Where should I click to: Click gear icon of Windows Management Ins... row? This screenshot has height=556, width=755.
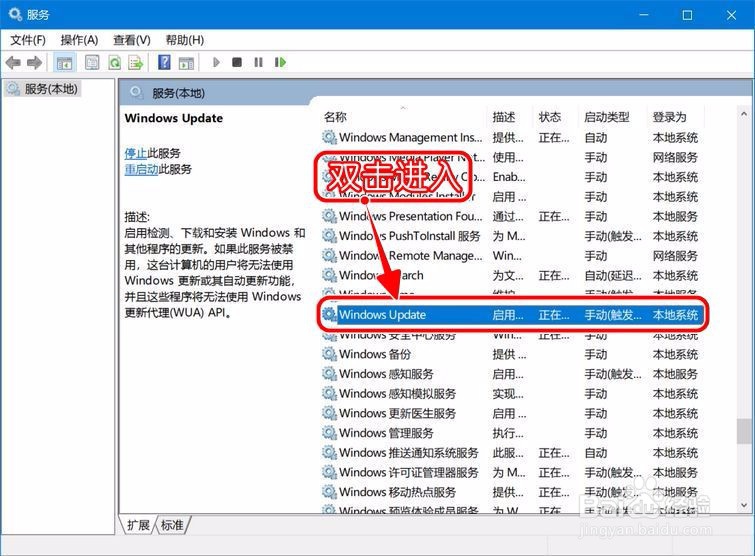coord(329,138)
